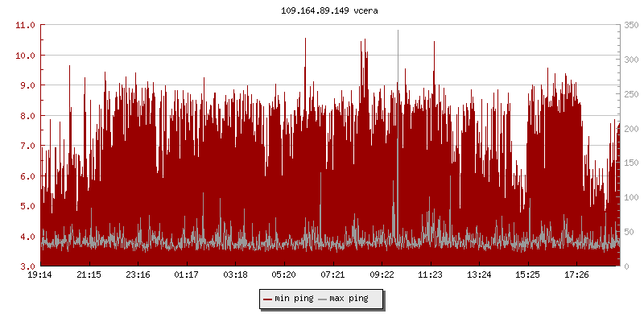Image resolution: width=644 pixels, height=322 pixels.
Task: Pick the 23:16 x-axis time marker
Action: [138, 275]
